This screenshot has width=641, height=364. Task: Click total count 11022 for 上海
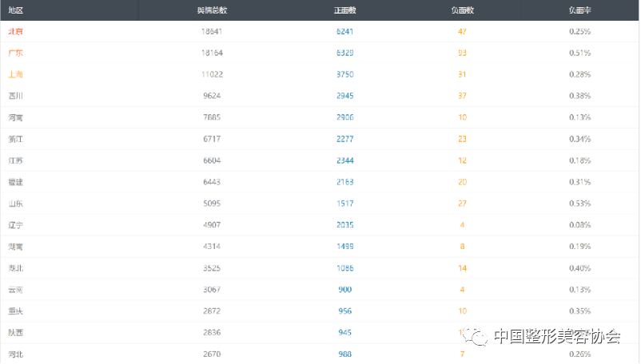212,74
